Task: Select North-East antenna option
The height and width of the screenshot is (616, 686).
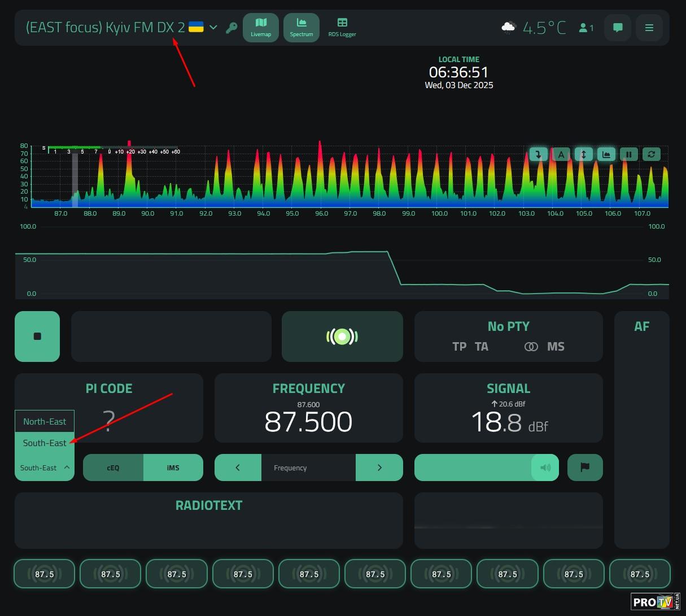Action: pos(45,421)
